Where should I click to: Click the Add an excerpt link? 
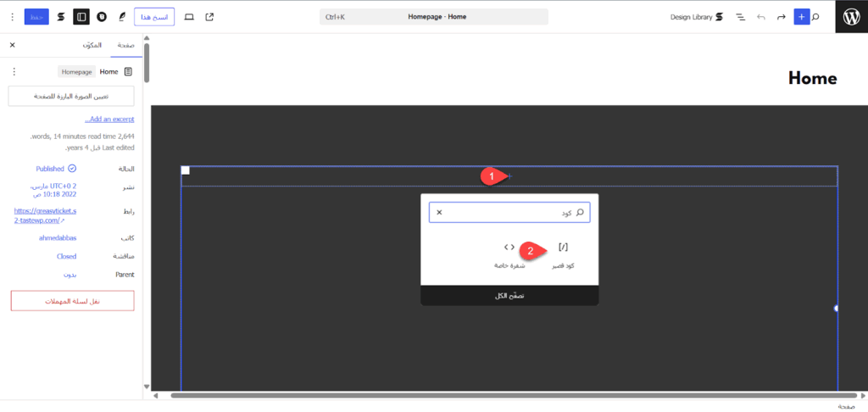click(109, 120)
